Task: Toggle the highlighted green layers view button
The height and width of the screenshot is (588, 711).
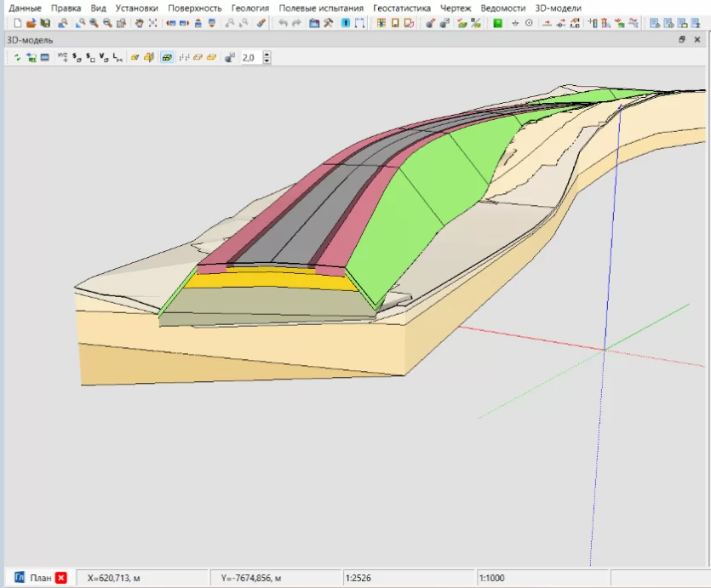Action: click(167, 58)
